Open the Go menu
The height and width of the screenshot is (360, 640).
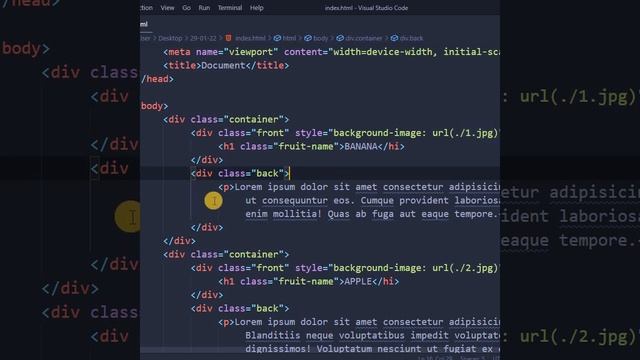coord(187,8)
